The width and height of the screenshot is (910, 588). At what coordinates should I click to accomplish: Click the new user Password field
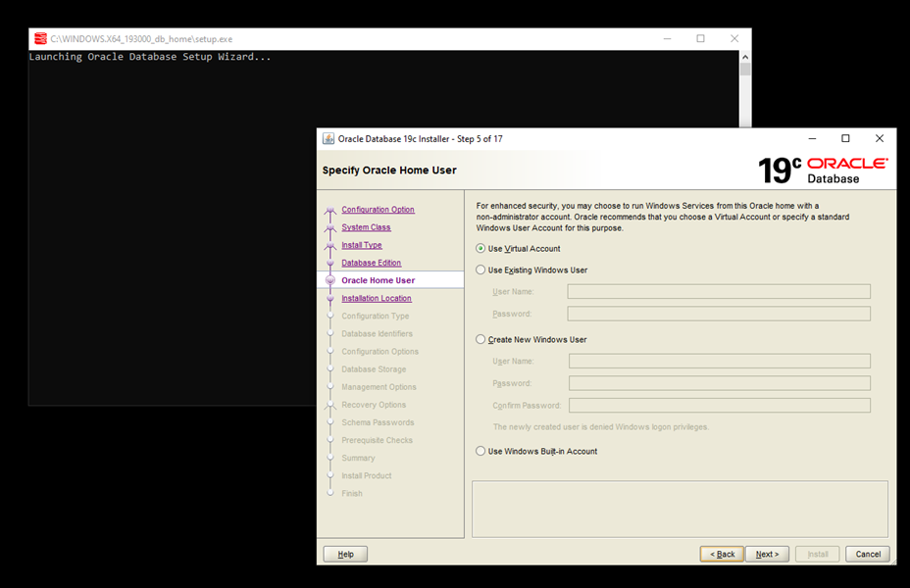coord(720,383)
